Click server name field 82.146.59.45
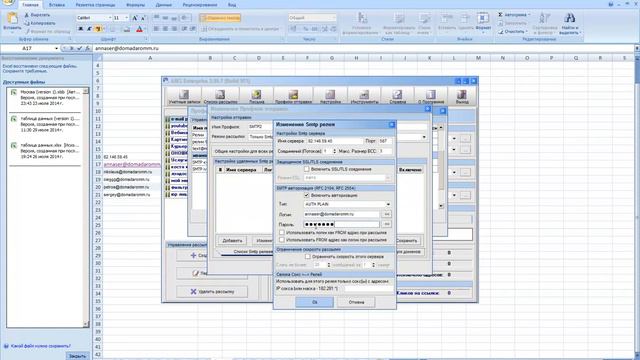The height and width of the screenshot is (360, 640). coord(334,141)
